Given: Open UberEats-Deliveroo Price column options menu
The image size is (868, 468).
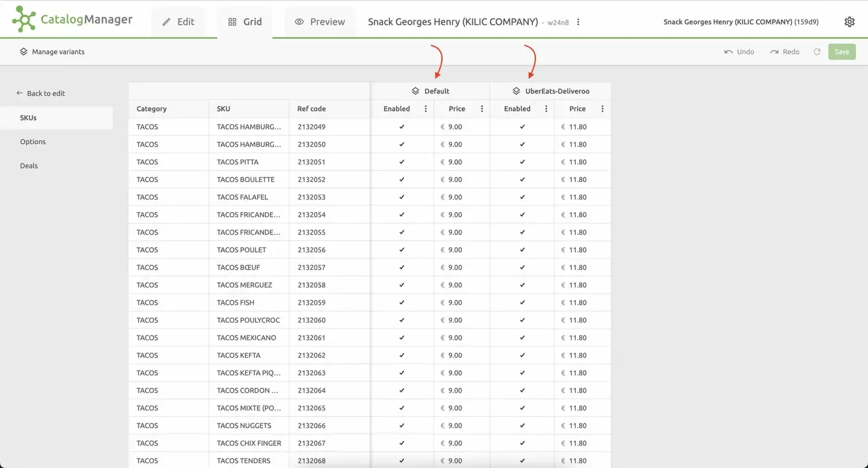Looking at the screenshot, I should point(602,109).
